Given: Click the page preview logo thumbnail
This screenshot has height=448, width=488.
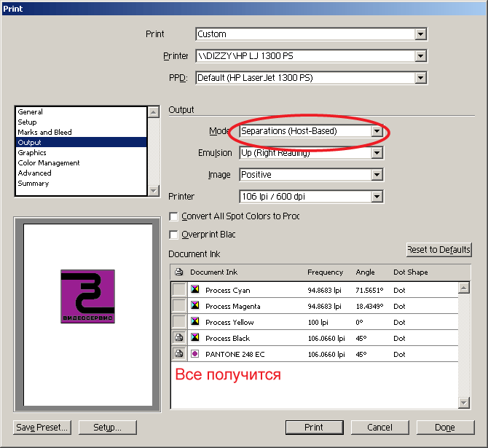Looking at the screenshot, I should coord(87,296).
